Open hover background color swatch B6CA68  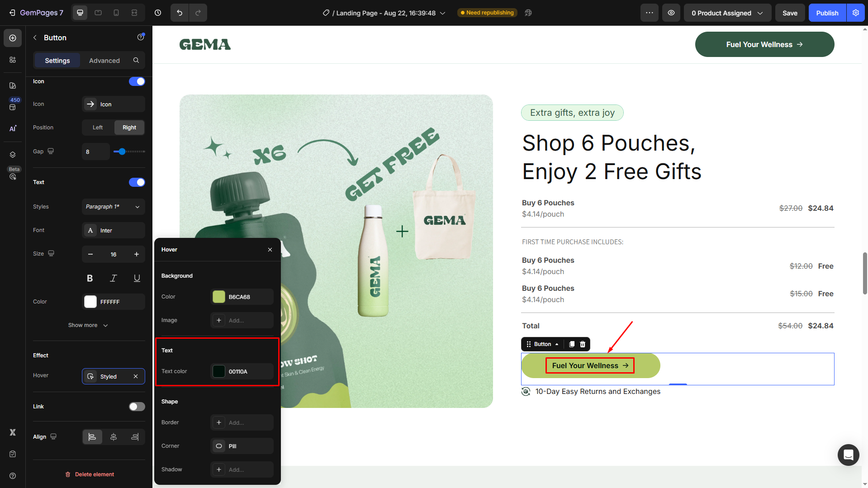[x=219, y=297]
